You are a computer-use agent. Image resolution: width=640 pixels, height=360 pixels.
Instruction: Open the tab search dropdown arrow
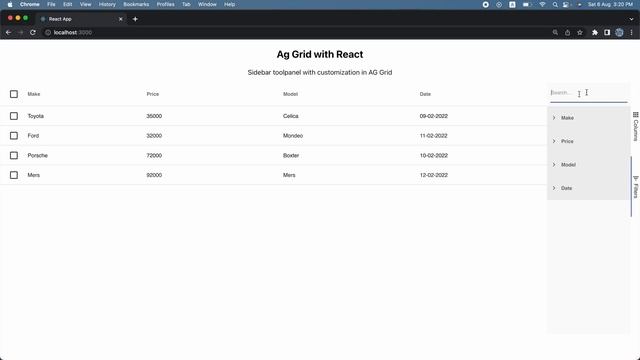click(631, 19)
